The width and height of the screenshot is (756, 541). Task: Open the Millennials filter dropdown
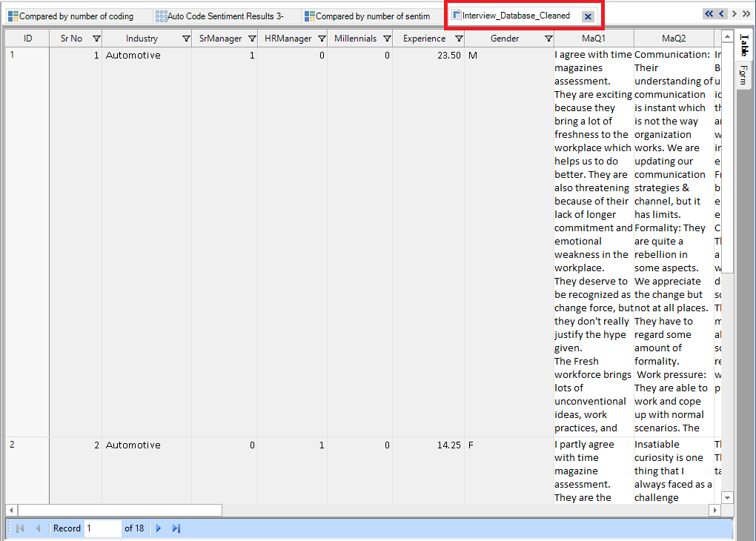pos(388,38)
